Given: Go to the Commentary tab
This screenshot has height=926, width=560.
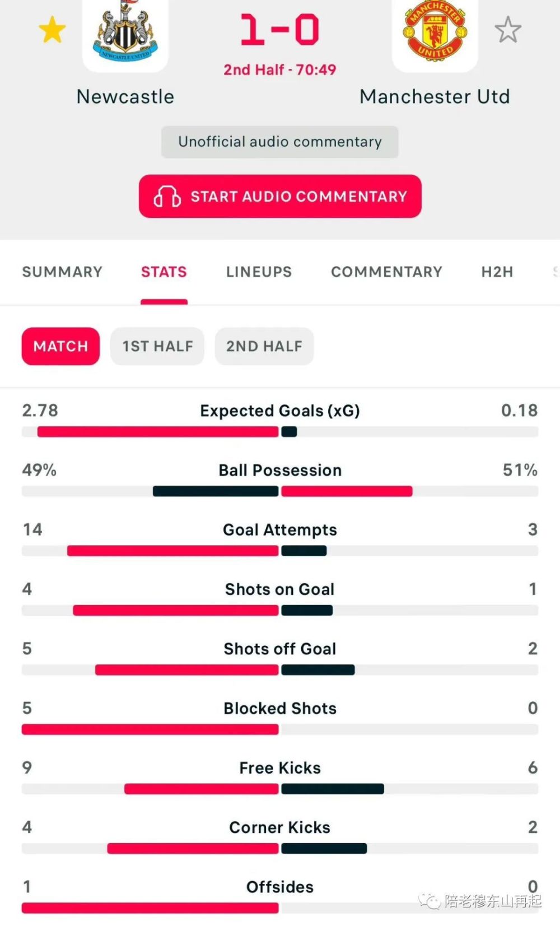Looking at the screenshot, I should [x=386, y=272].
